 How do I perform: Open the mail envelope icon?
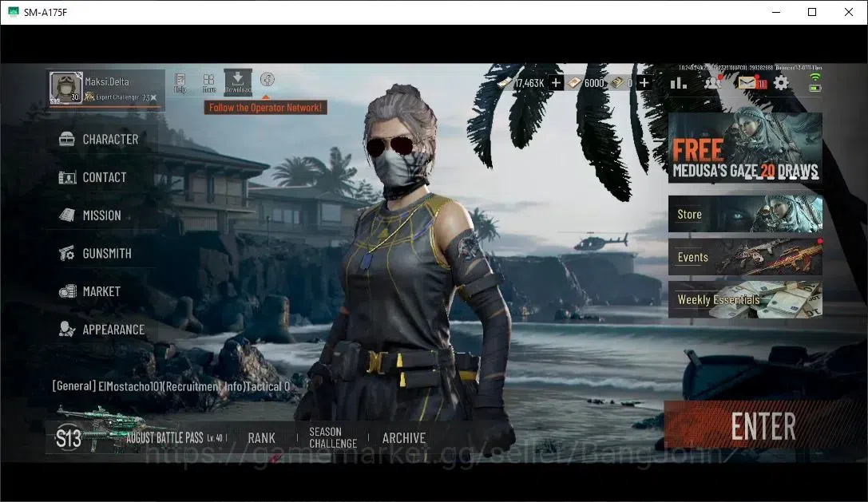click(x=747, y=83)
